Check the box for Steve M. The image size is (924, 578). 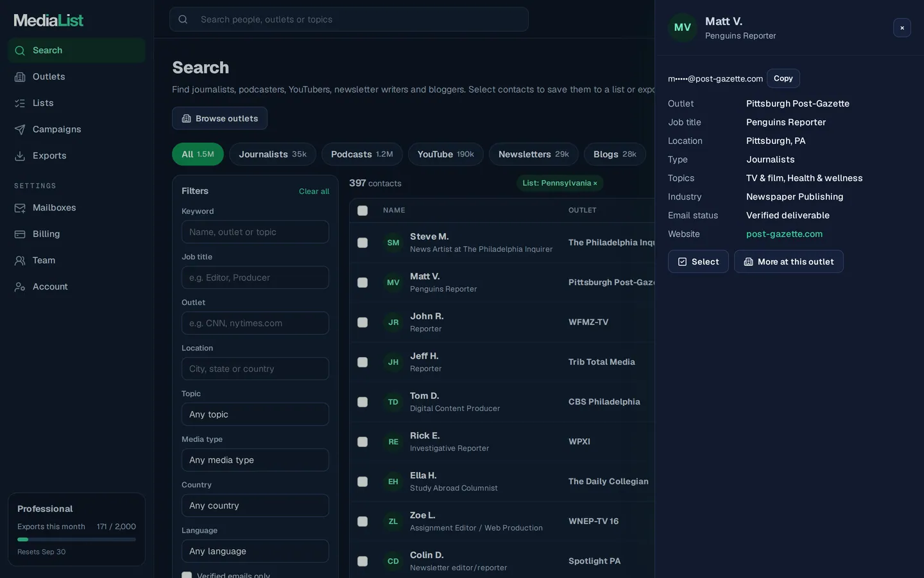click(363, 243)
